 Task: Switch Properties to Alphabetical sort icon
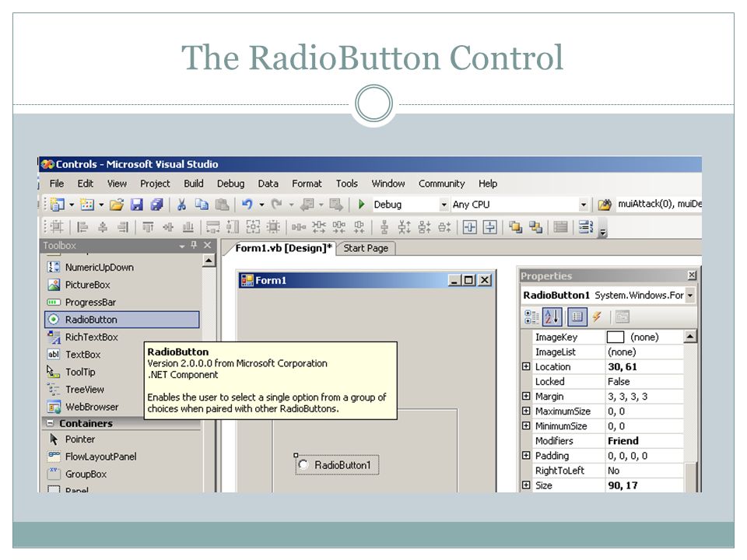[x=552, y=317]
